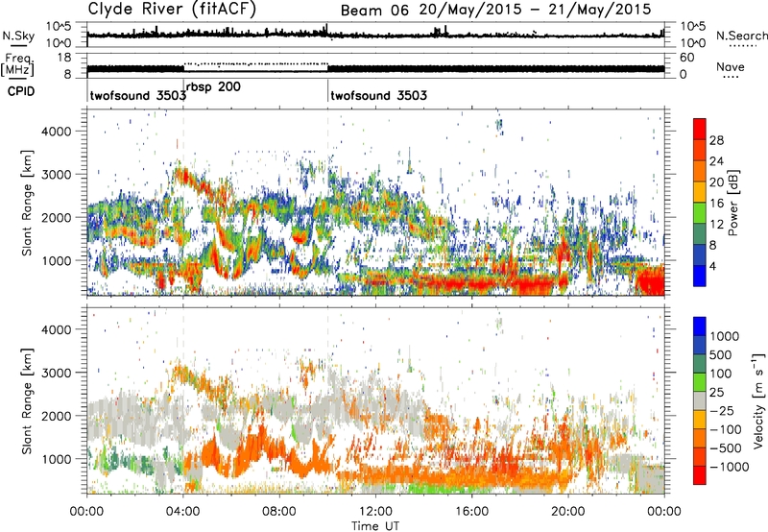The image size is (768, 532).
Task: Click the blue top segment of the Velocity colorbar
Action: click(x=700, y=326)
